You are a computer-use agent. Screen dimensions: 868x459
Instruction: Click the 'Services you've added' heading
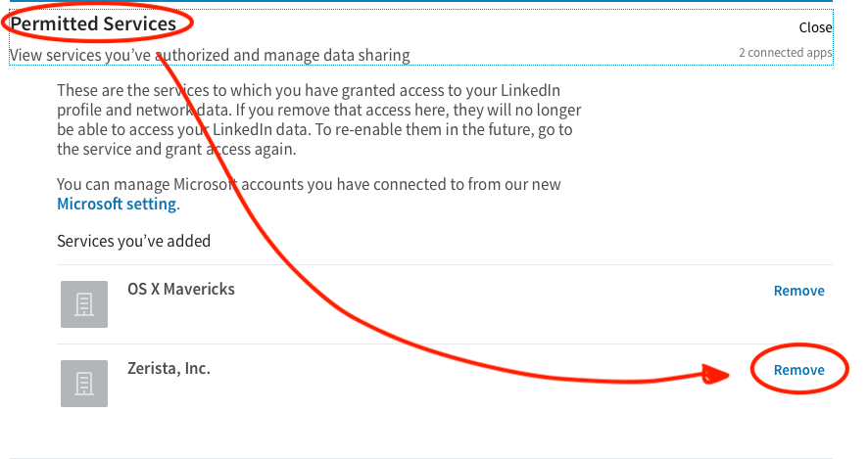click(x=133, y=241)
